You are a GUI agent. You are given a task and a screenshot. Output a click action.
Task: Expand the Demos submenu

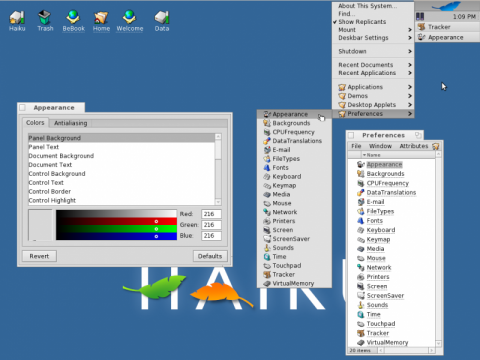(373, 96)
